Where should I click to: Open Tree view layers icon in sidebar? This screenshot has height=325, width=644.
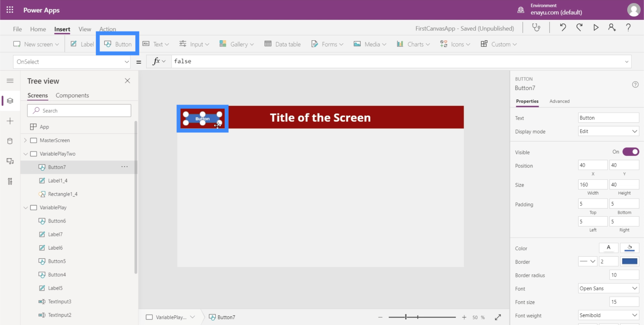(10, 101)
